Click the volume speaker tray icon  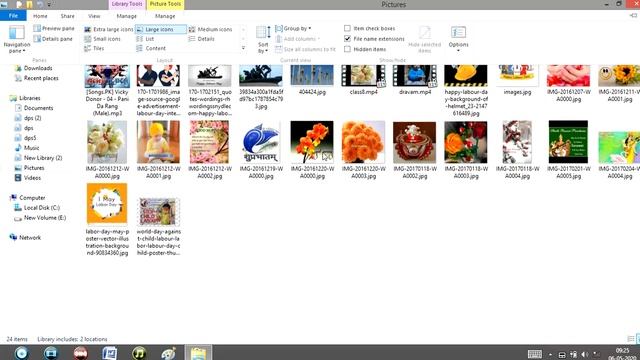tap(584, 355)
